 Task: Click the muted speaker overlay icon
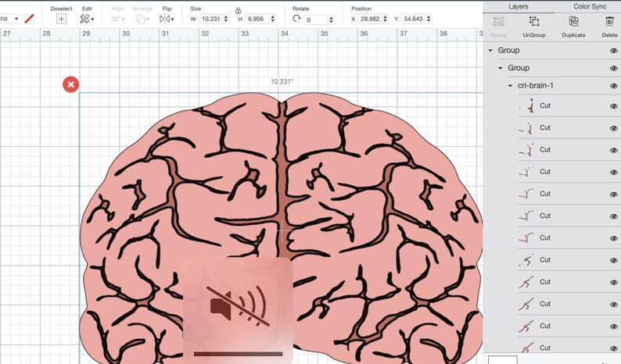point(238,305)
